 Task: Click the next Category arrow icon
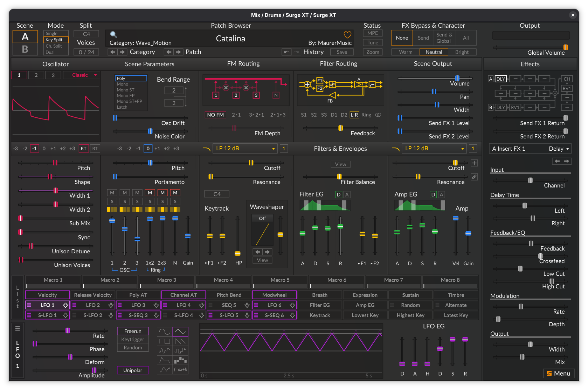(x=122, y=52)
